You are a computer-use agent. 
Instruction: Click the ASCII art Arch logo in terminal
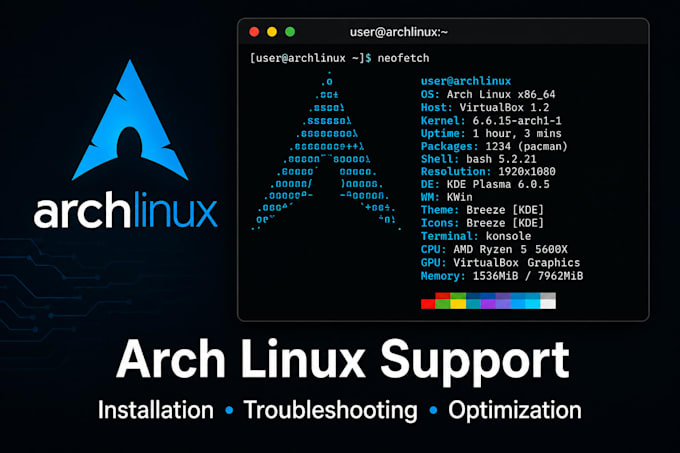tap(326, 150)
